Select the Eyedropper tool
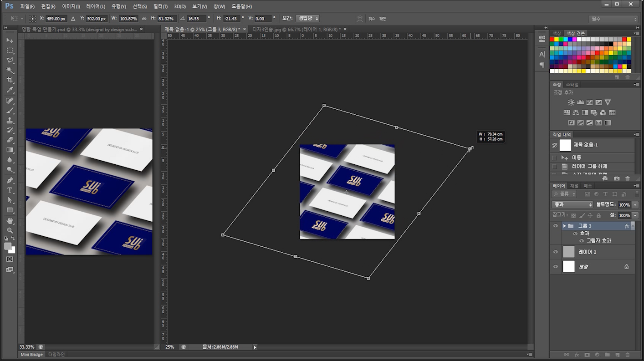644x361 pixels. point(10,90)
